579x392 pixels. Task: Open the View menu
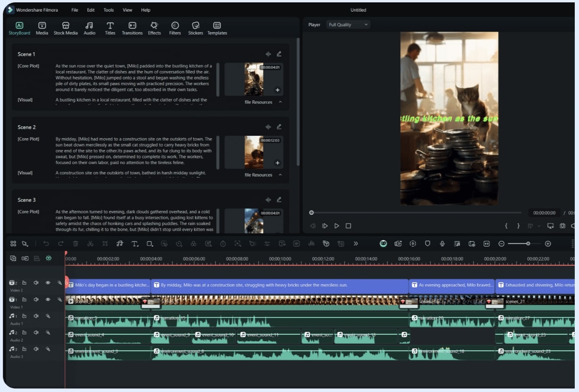[127, 10]
